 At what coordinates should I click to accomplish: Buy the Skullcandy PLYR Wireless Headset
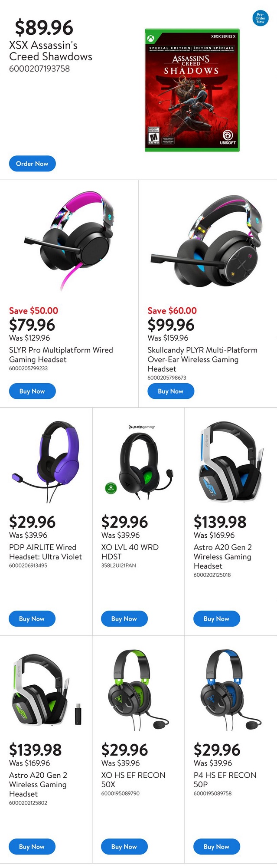coord(170,391)
